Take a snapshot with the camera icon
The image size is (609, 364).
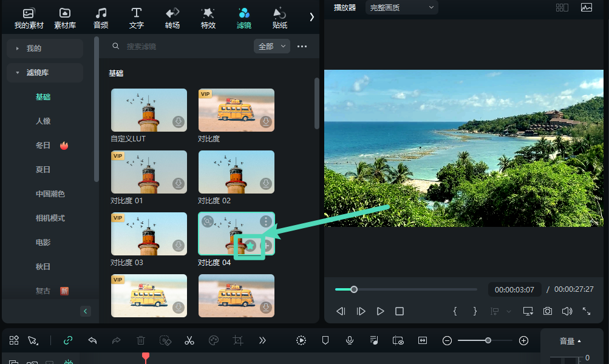coord(548,311)
